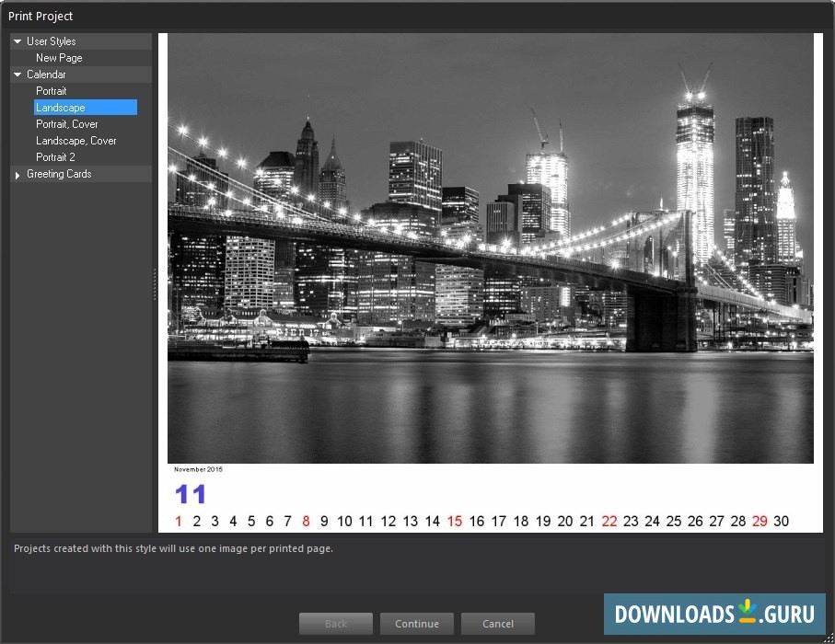The width and height of the screenshot is (835, 644).
Task: Select the New Page style
Action: [59, 57]
